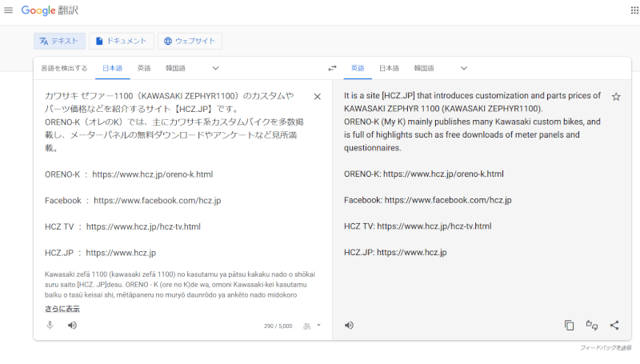Select the ウェブサイト translation mode
The height and width of the screenshot is (364, 640).
[190, 41]
